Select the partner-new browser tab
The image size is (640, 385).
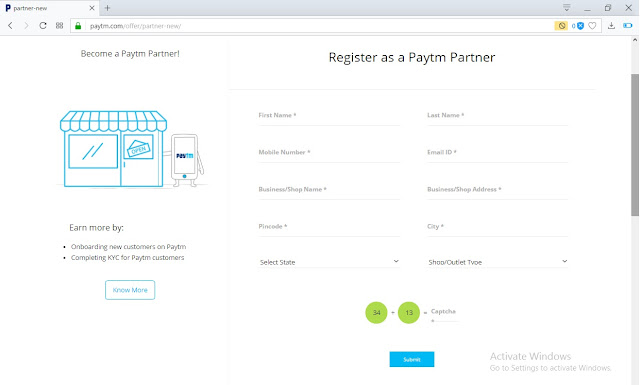49,8
